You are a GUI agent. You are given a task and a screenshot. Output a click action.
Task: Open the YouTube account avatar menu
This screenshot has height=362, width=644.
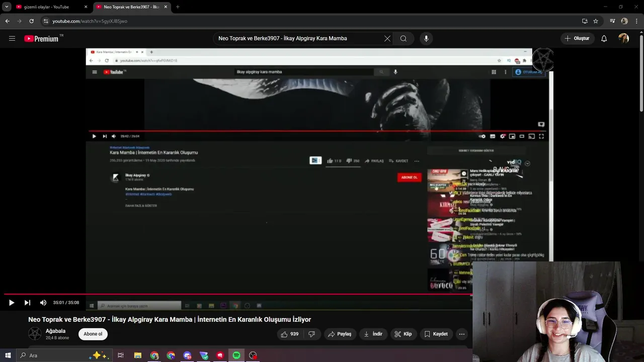click(623, 38)
